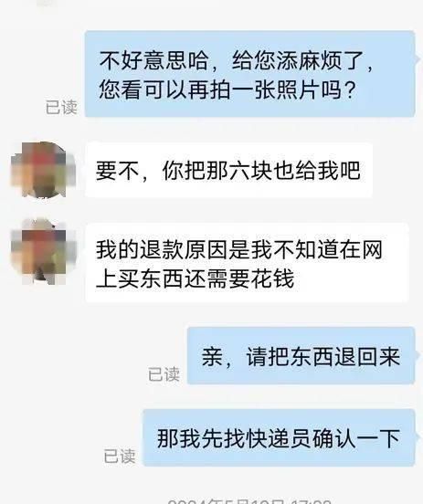Screen dimensions: 423x504
Task: Tap the tail arrow of the '不好意思哈' bubble
Action: pos(418,59)
